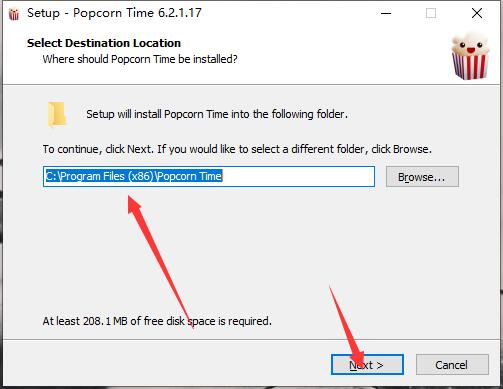Open the Browse... folder chooser

[x=422, y=177]
